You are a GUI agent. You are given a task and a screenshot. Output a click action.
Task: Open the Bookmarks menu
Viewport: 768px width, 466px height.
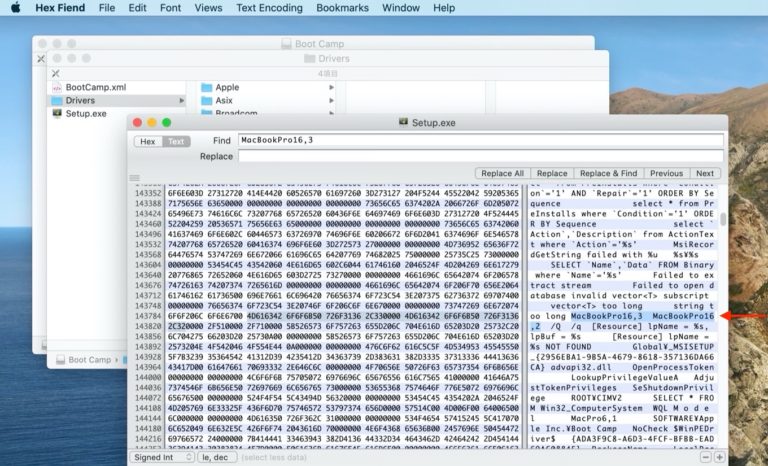point(342,8)
